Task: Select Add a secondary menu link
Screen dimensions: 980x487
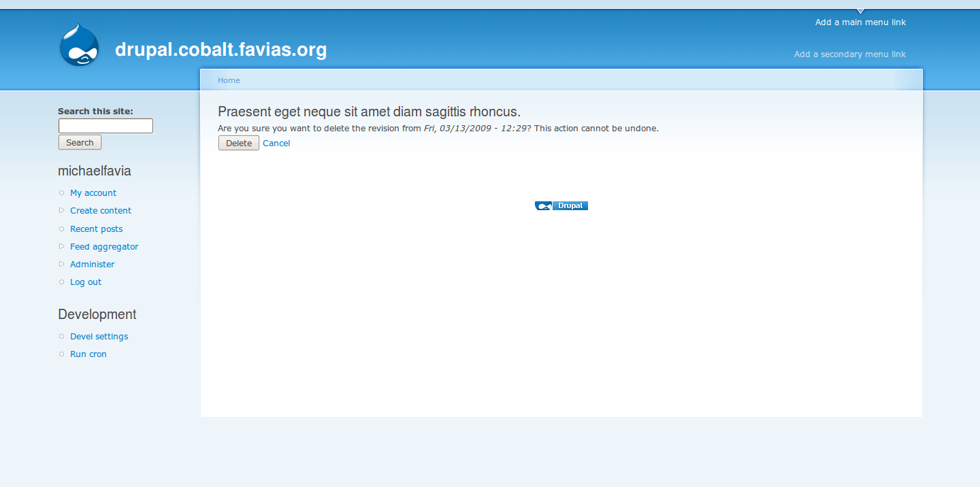Action: pos(849,54)
